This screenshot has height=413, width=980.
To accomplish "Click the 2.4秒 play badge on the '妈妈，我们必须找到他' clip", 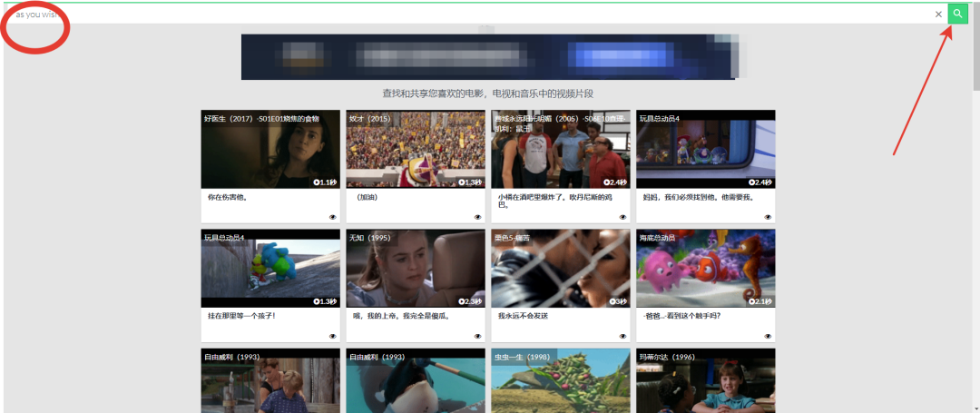I will (760, 182).
